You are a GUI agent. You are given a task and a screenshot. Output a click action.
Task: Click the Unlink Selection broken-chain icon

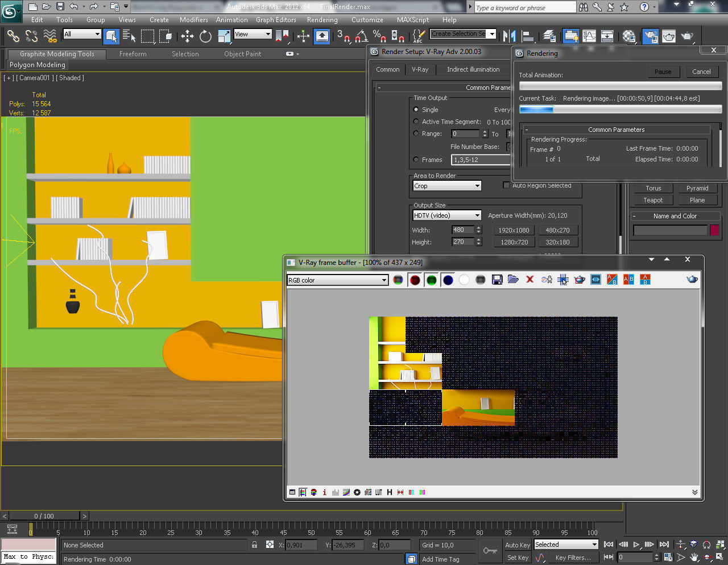31,36
